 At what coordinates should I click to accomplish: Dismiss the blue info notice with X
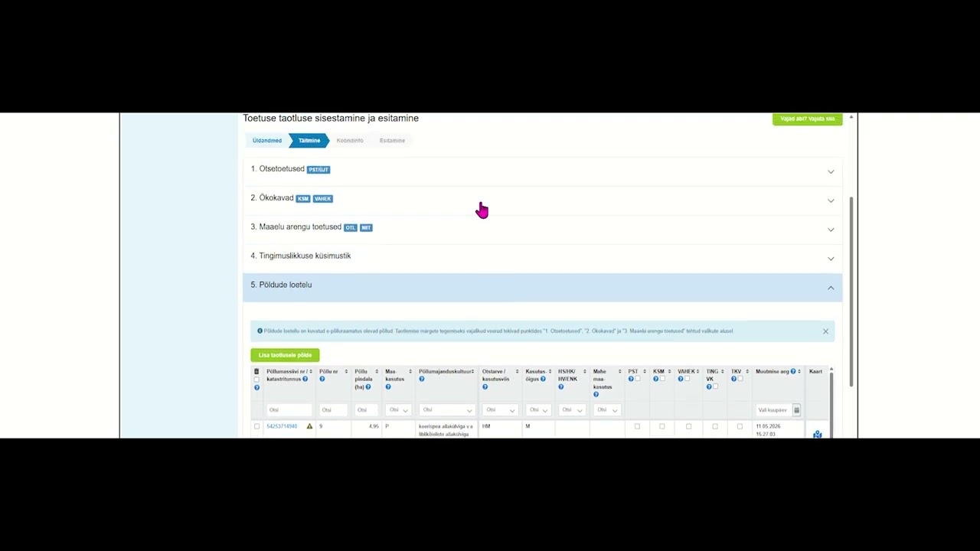tap(825, 331)
